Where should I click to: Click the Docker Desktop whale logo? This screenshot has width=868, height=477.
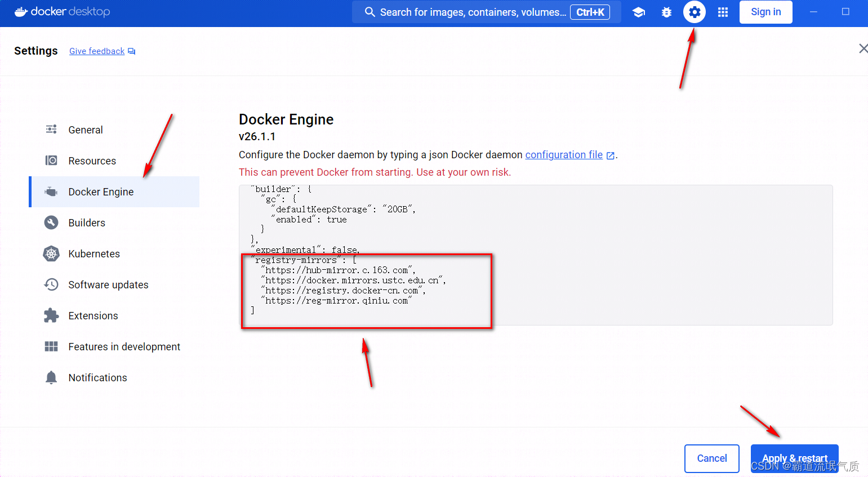coord(21,12)
